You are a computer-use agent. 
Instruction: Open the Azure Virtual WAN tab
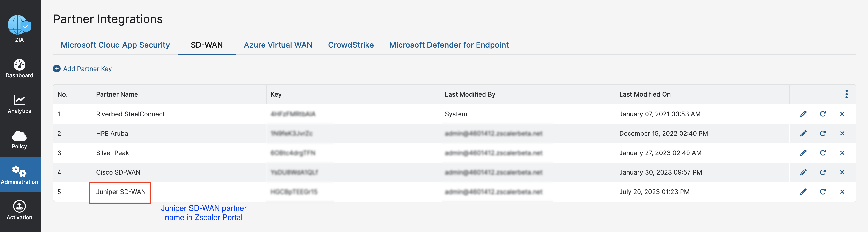(278, 45)
